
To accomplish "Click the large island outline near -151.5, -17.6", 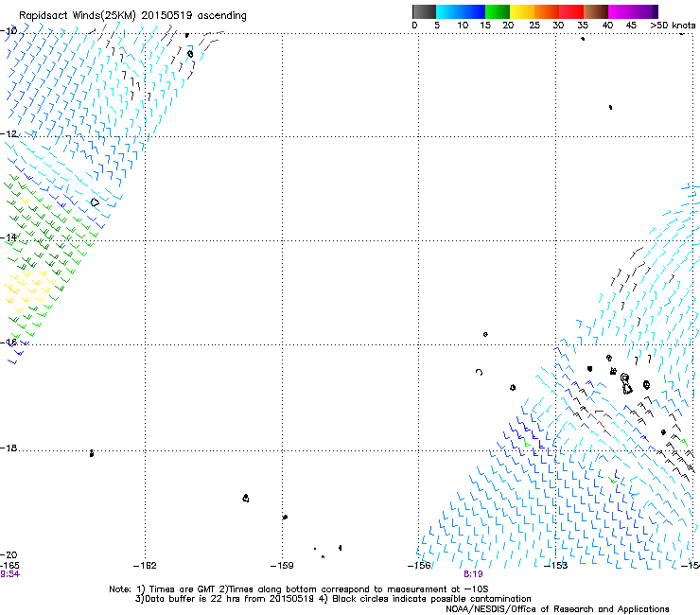I will point(626,384).
